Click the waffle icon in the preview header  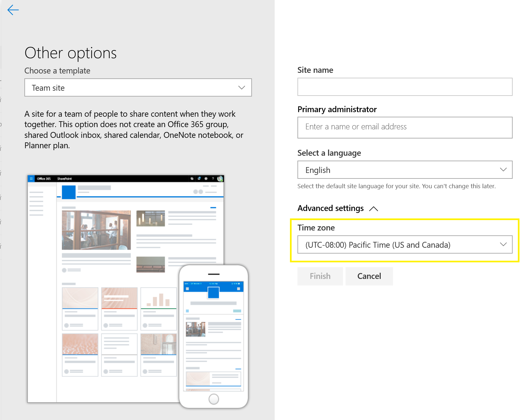click(31, 179)
